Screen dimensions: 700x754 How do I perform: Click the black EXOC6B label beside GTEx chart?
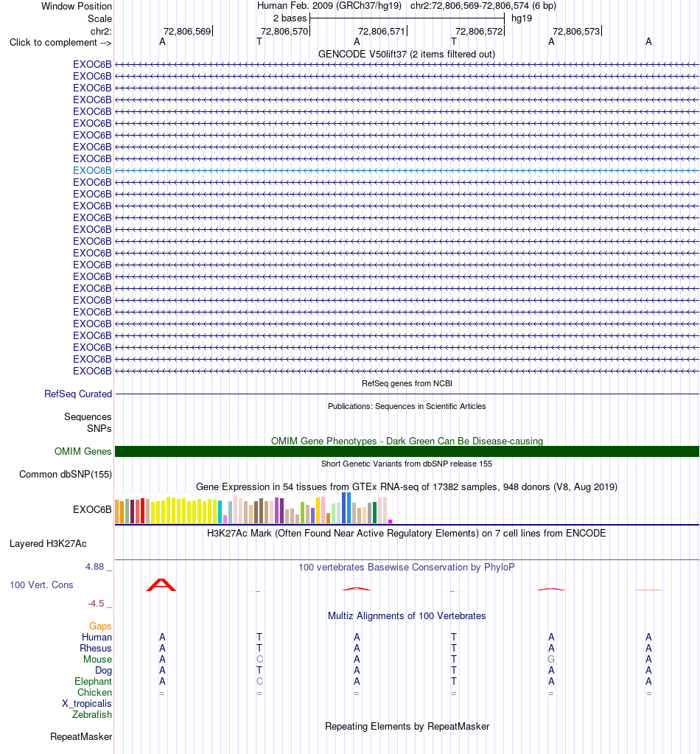[92, 509]
